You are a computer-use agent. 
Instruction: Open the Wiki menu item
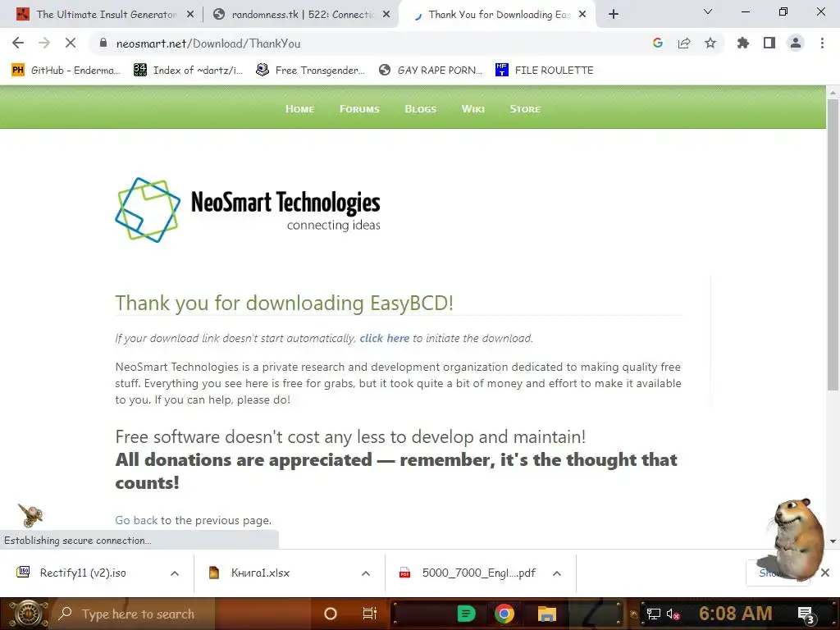pyautogui.click(x=473, y=109)
